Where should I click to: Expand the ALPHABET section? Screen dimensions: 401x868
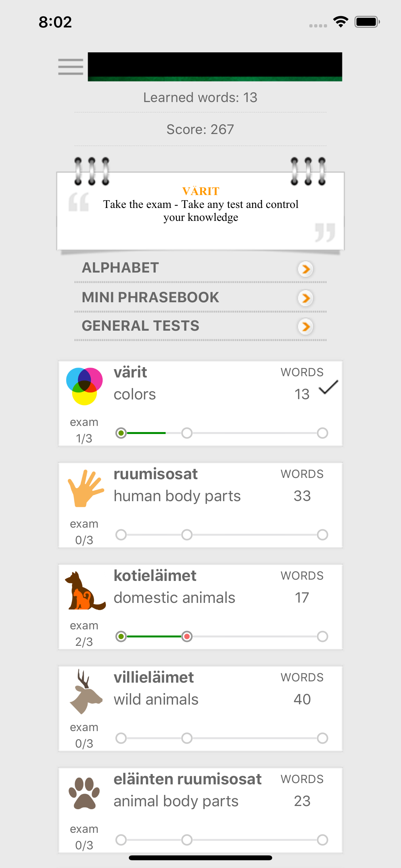306,269
